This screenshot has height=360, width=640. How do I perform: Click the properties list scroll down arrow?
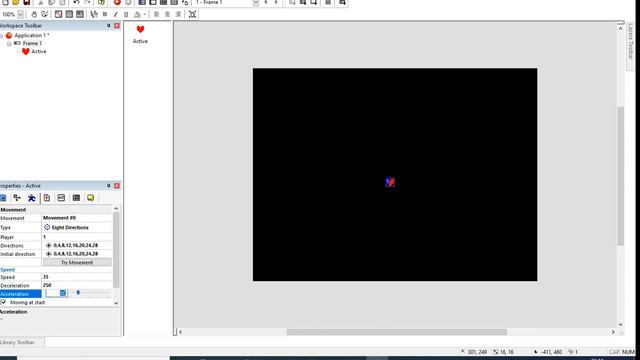116,303
